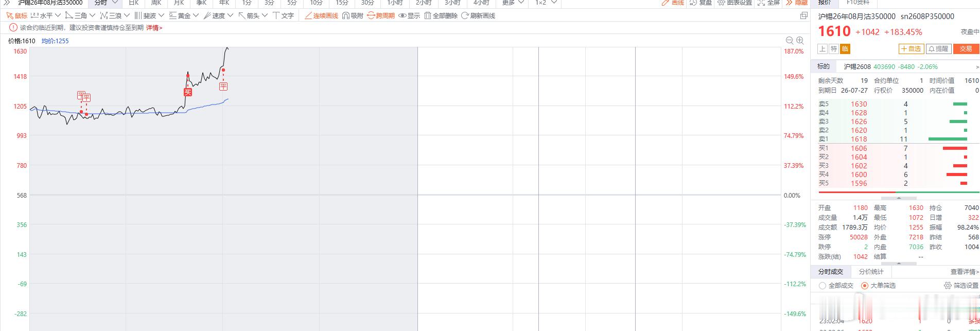Add contract via 自选 watchlist button
The width and height of the screenshot is (980, 331).
click(x=911, y=49)
